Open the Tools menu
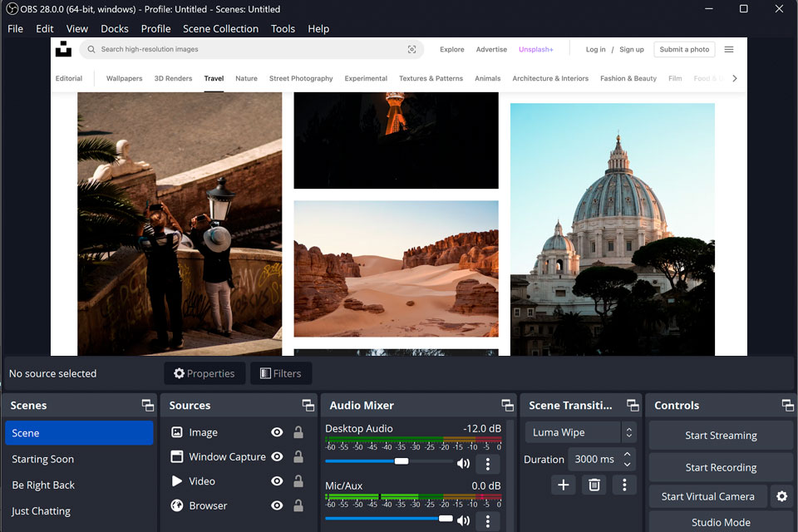The height and width of the screenshot is (532, 798). click(x=283, y=29)
